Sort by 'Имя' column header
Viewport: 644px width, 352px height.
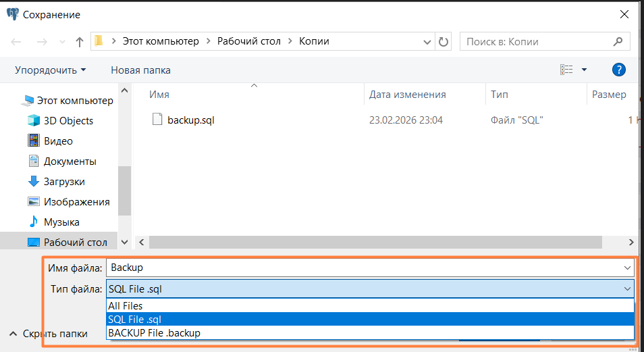(159, 95)
